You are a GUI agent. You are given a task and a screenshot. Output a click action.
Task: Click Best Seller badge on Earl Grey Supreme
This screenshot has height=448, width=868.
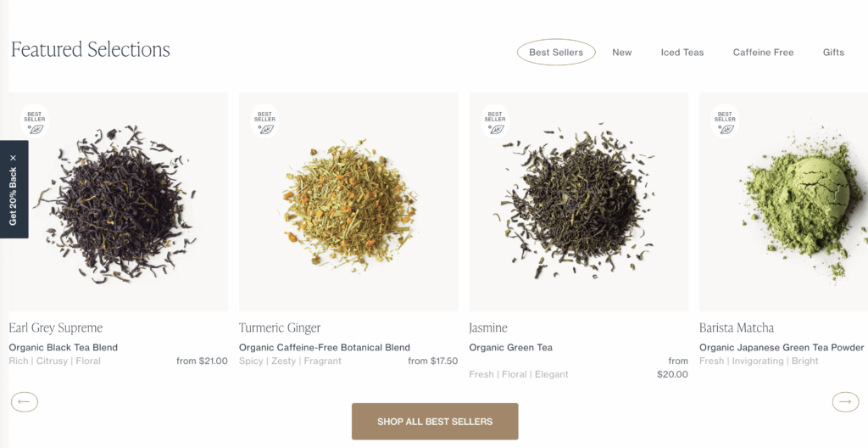tap(35, 121)
